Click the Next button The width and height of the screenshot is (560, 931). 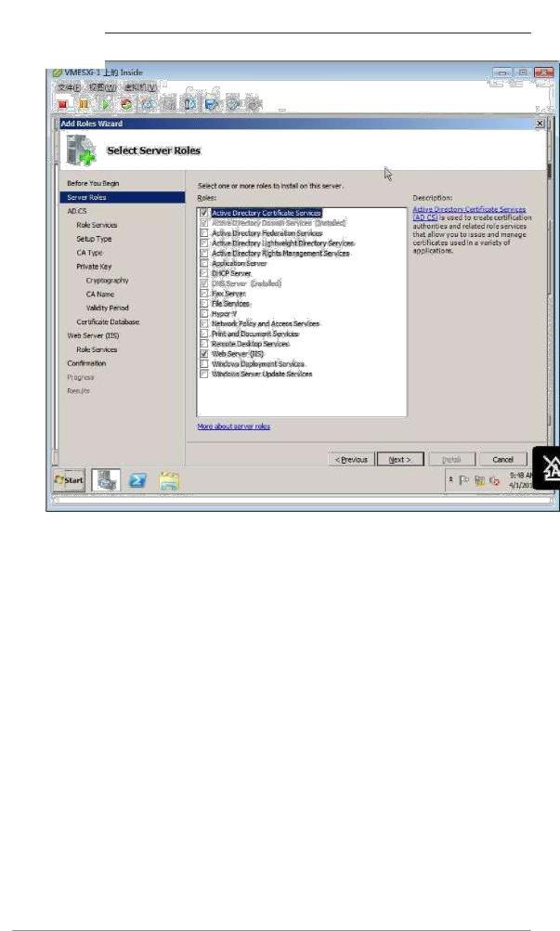(400, 460)
